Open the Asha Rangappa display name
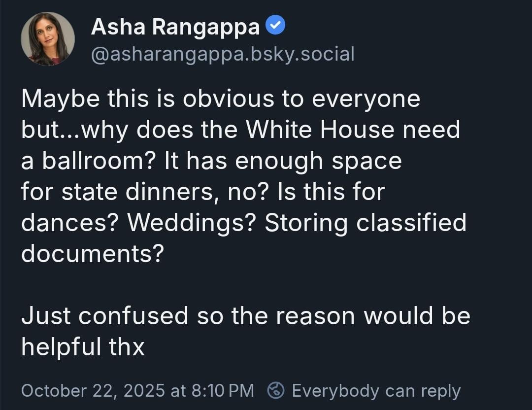 coord(175,27)
